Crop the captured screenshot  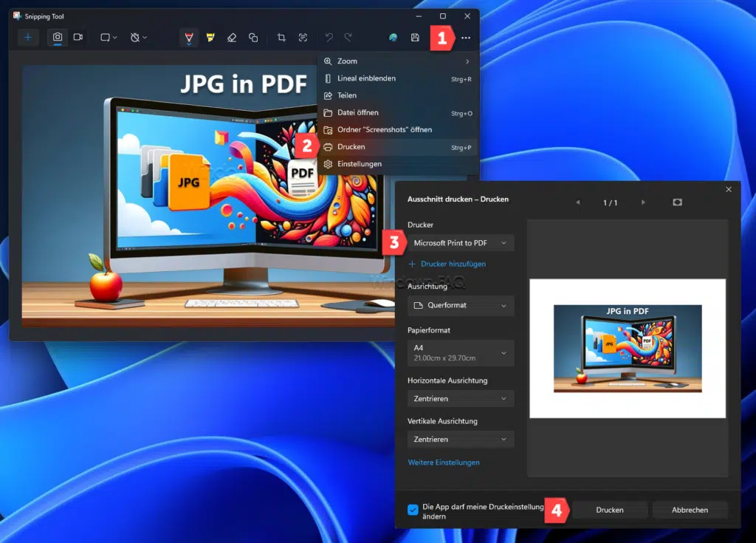[283, 37]
